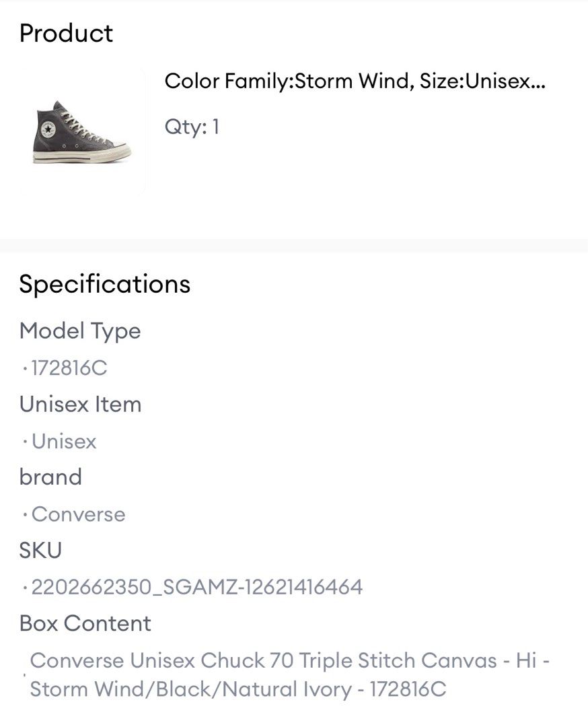Select the Model Type label
Screen dimensions: 588x727
click(x=79, y=331)
